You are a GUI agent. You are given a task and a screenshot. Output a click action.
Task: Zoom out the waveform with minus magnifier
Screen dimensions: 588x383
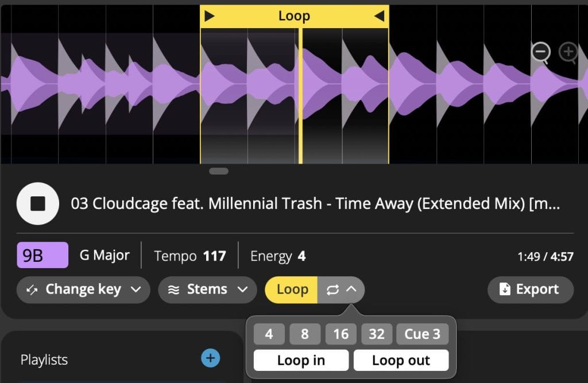(540, 53)
